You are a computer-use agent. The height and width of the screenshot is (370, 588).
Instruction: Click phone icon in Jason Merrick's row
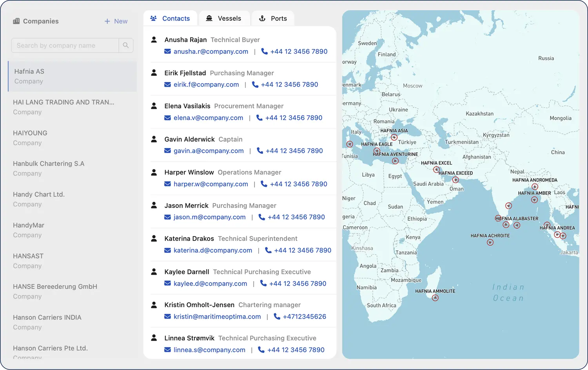click(x=261, y=217)
